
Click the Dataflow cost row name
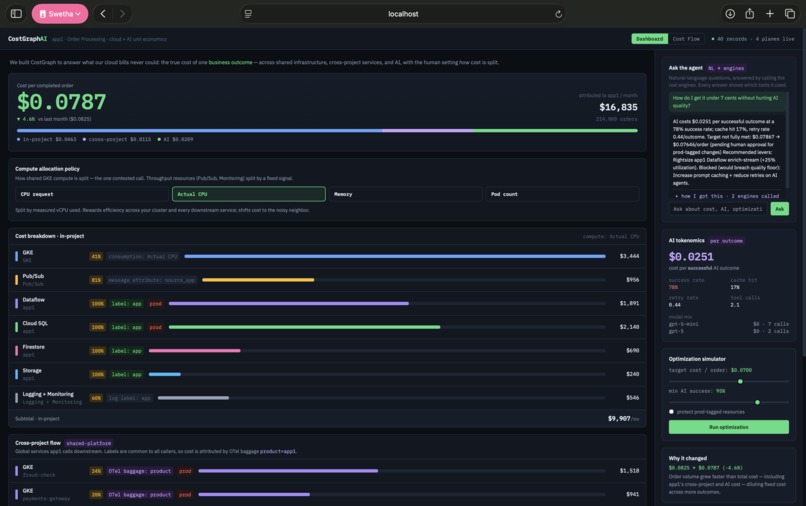tap(33, 300)
